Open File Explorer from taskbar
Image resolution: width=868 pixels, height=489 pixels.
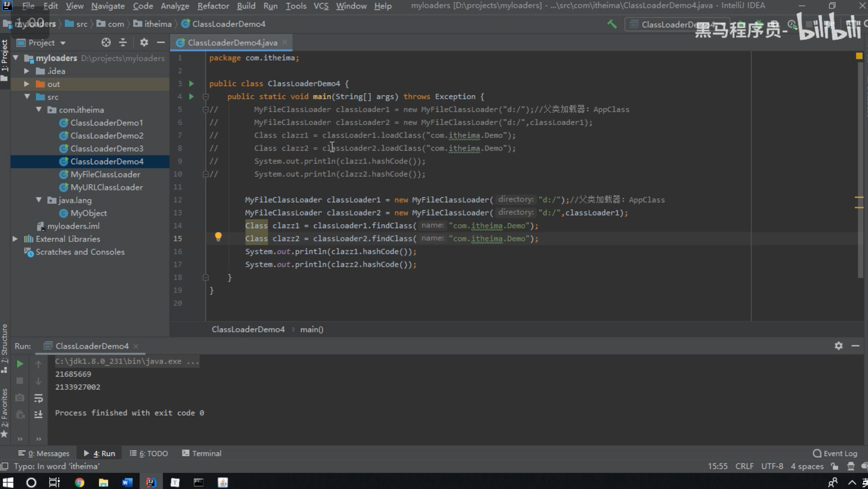tap(103, 482)
